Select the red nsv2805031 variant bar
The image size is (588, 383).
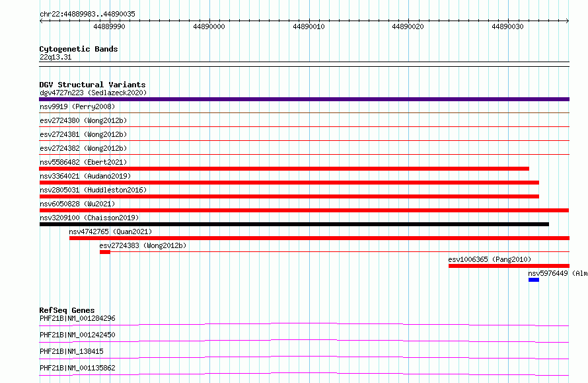coord(289,196)
